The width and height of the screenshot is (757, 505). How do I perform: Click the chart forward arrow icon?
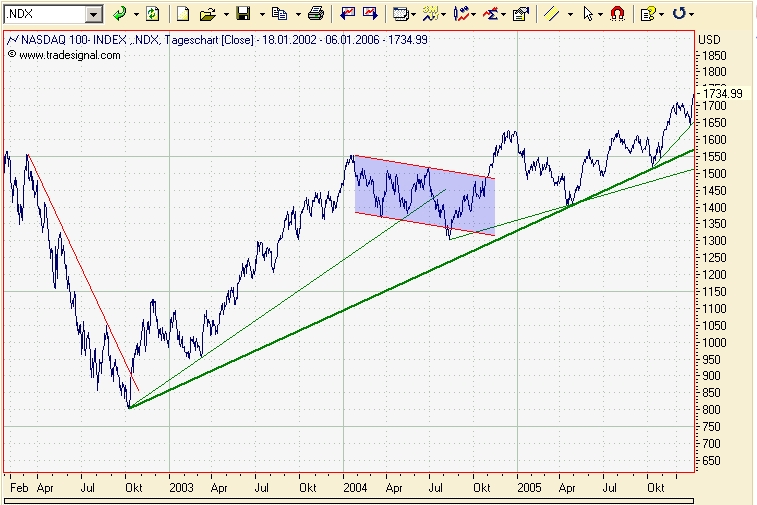coord(370,14)
